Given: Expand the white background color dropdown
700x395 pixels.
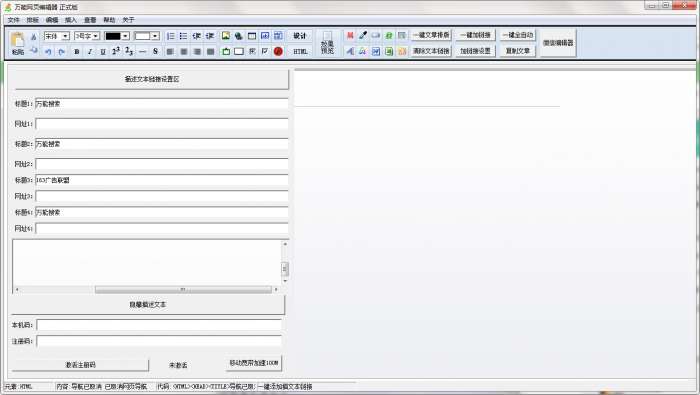Looking at the screenshot, I should [155, 36].
